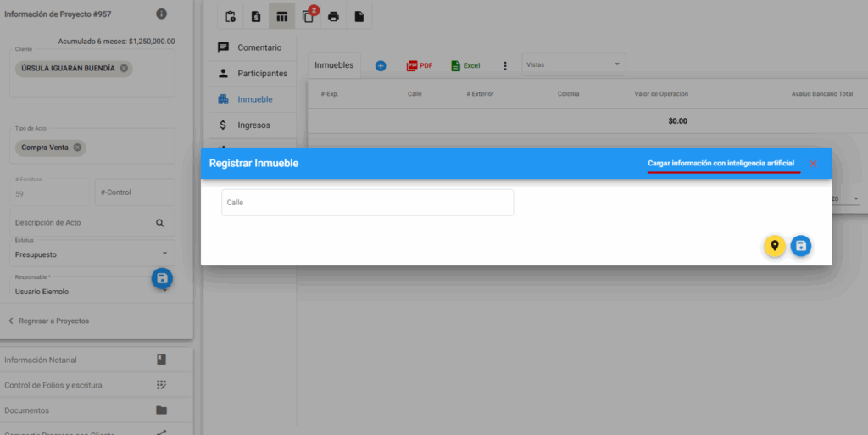The image size is (868, 435).
Task: Click the Control de Folios grid-check icon
Action: pyautogui.click(x=162, y=385)
